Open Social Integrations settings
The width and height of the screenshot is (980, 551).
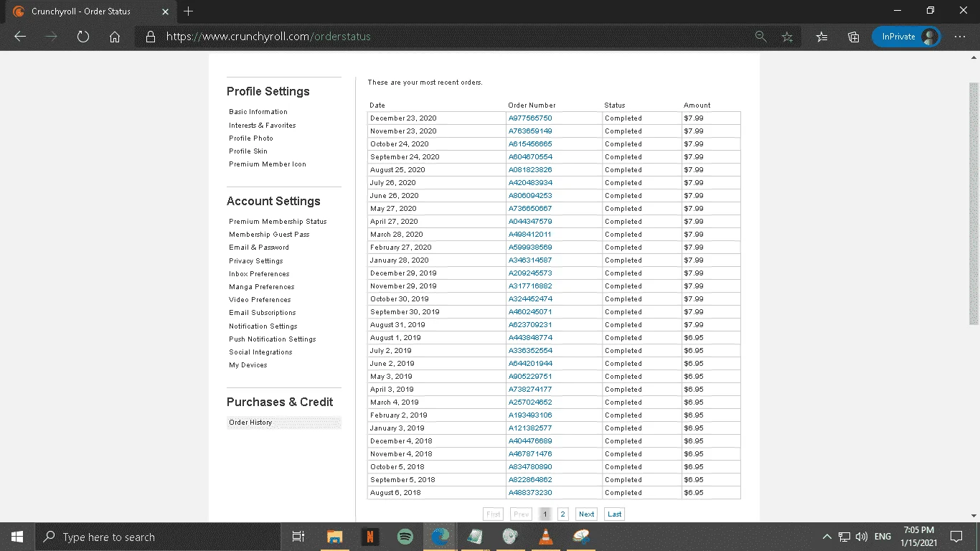tap(260, 352)
